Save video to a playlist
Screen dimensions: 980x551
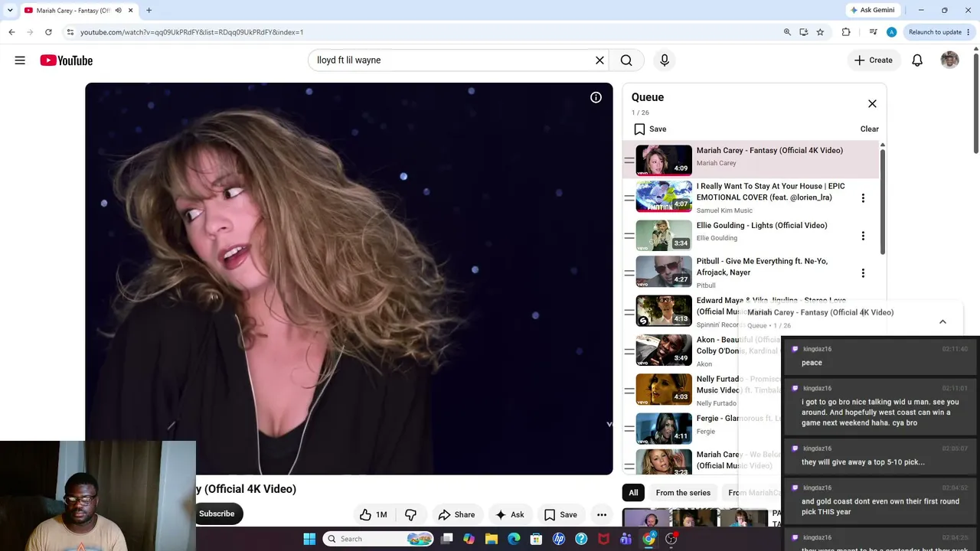point(560,514)
